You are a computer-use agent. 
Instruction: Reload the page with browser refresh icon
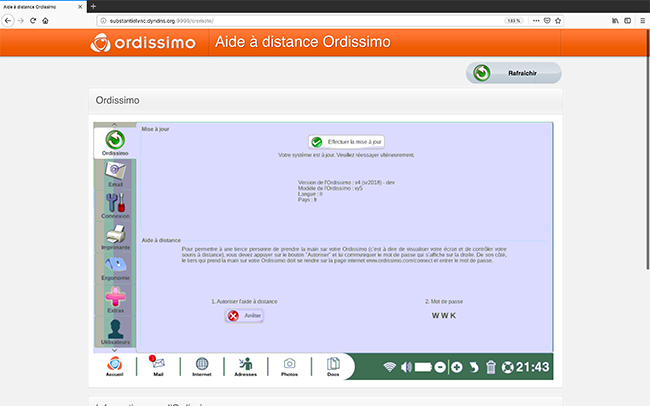(33, 21)
